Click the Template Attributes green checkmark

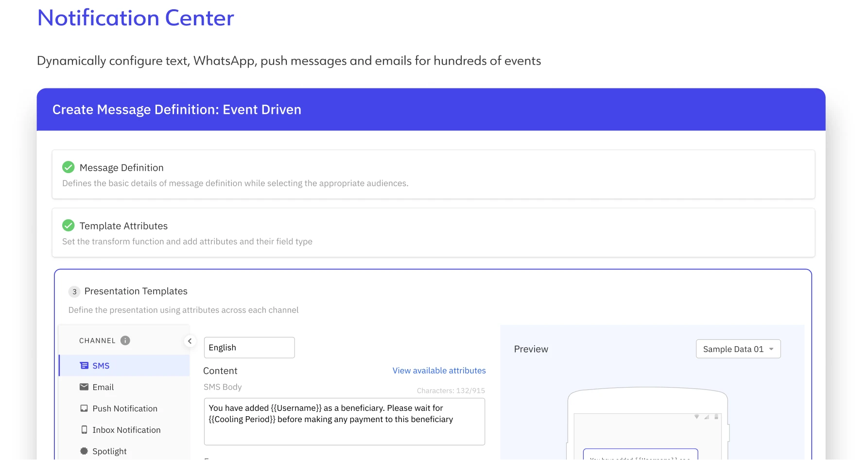69,226
